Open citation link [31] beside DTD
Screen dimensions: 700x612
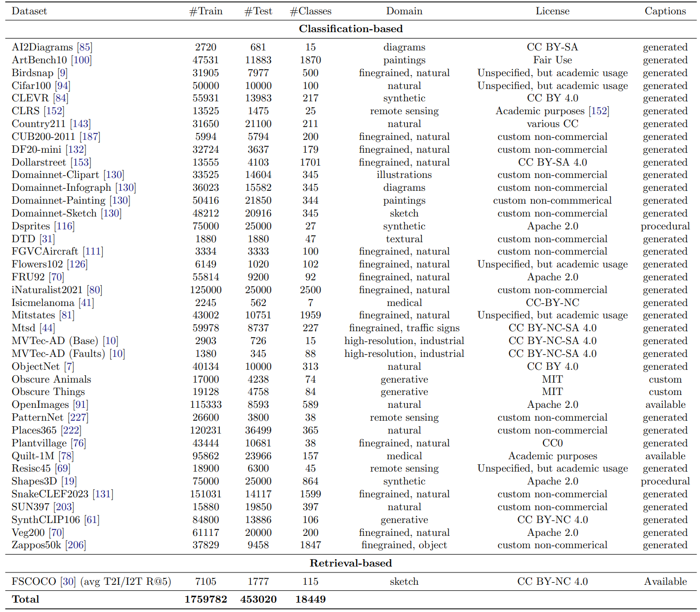coord(47,239)
